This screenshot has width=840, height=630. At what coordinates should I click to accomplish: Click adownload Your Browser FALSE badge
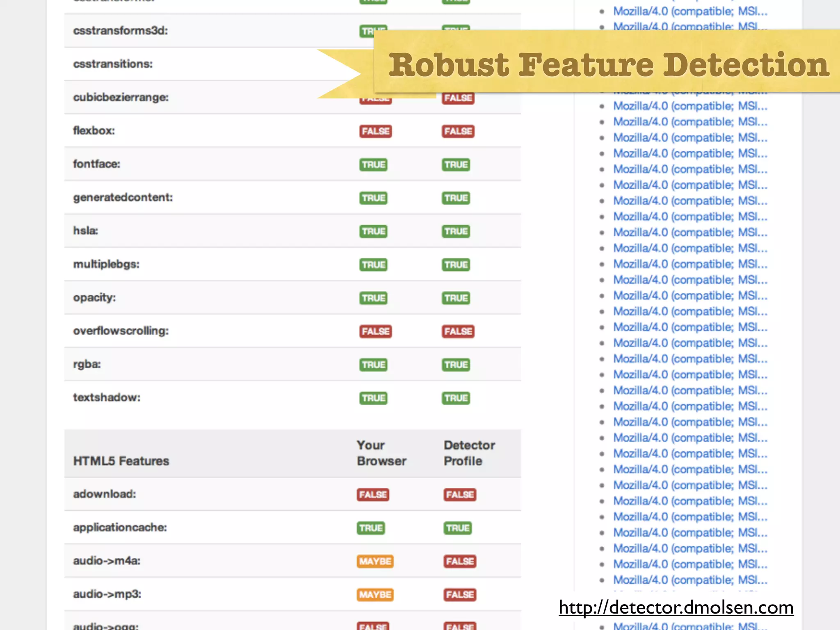(373, 495)
